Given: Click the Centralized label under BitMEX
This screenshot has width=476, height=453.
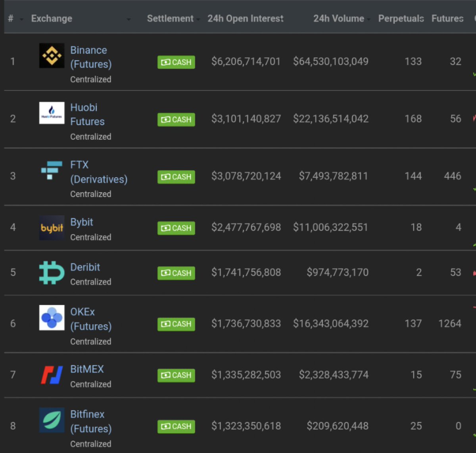Looking at the screenshot, I should tap(91, 384).
